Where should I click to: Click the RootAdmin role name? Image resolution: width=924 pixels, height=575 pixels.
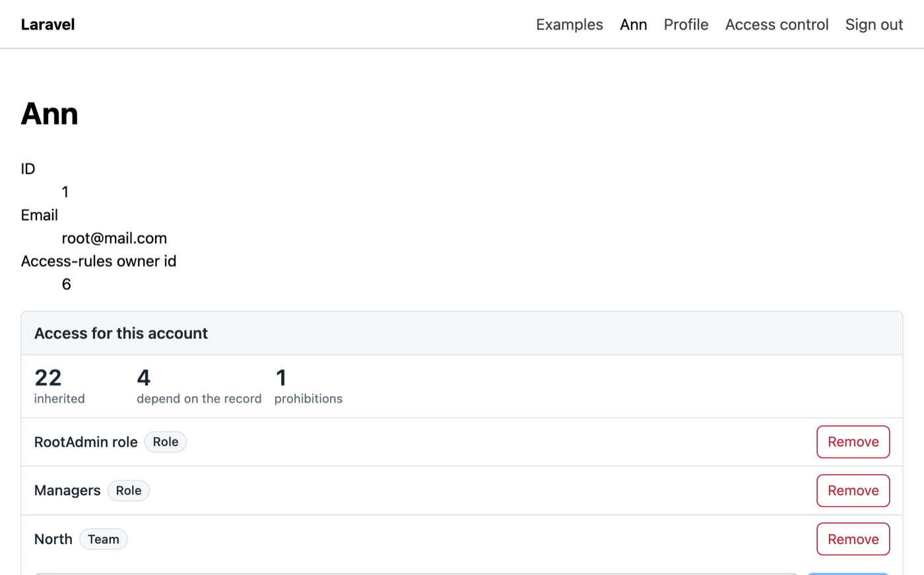86,442
